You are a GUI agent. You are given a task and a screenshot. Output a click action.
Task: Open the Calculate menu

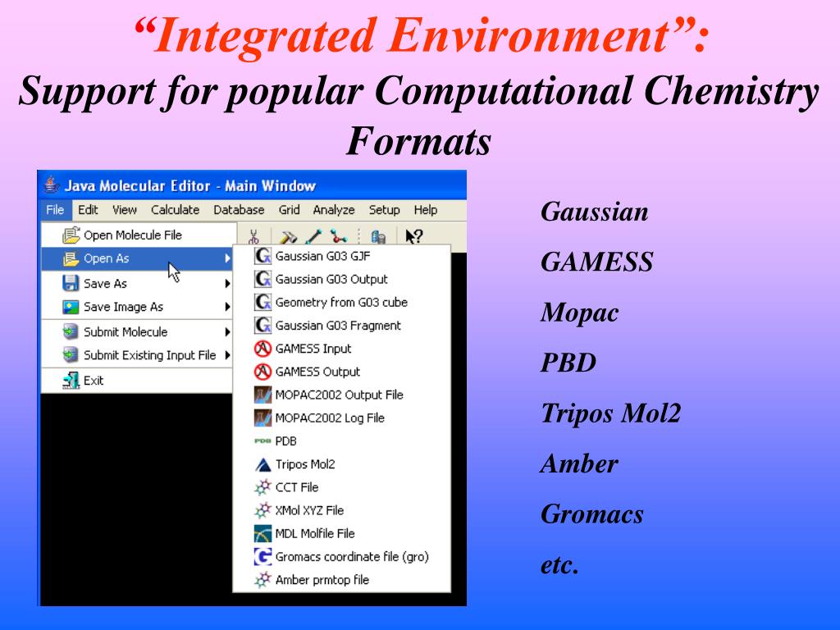click(176, 210)
